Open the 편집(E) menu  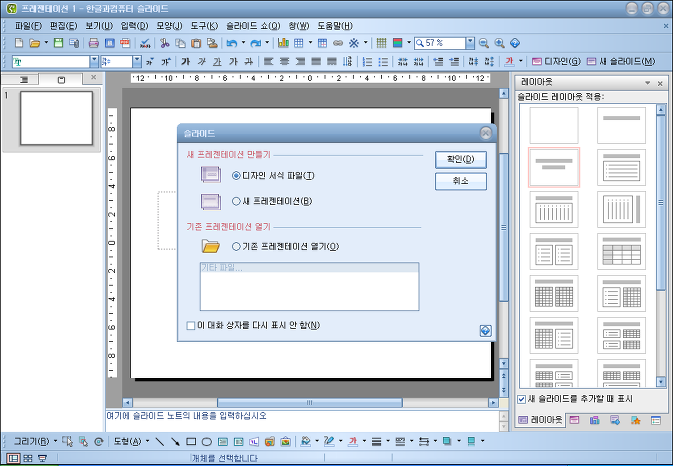(x=64, y=26)
